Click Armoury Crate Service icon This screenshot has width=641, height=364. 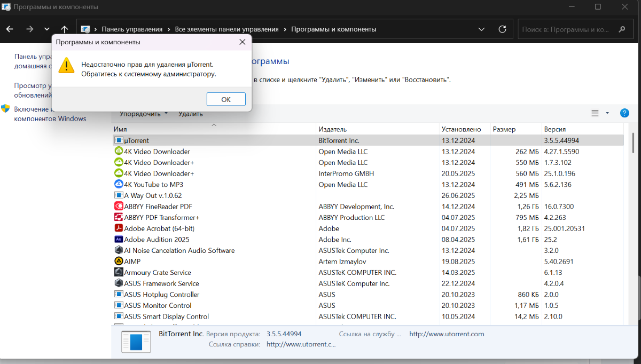pyautogui.click(x=119, y=272)
